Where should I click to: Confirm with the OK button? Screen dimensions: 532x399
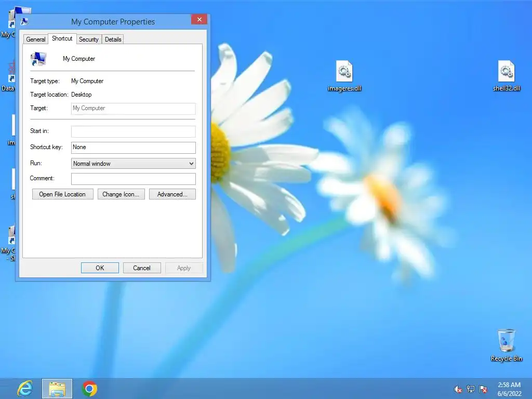tap(100, 268)
